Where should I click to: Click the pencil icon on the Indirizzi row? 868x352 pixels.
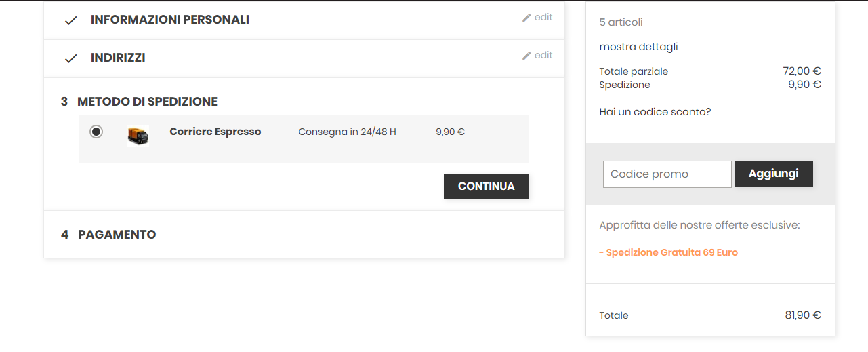(x=526, y=56)
